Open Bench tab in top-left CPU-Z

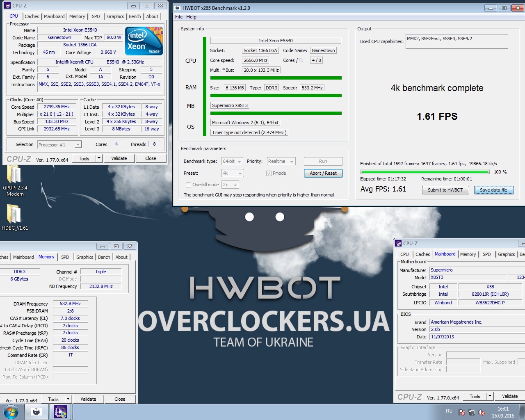point(135,16)
